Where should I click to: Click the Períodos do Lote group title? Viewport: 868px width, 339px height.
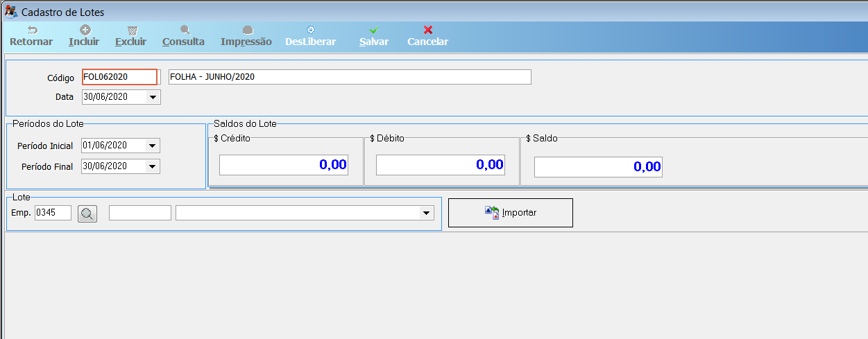pos(49,124)
